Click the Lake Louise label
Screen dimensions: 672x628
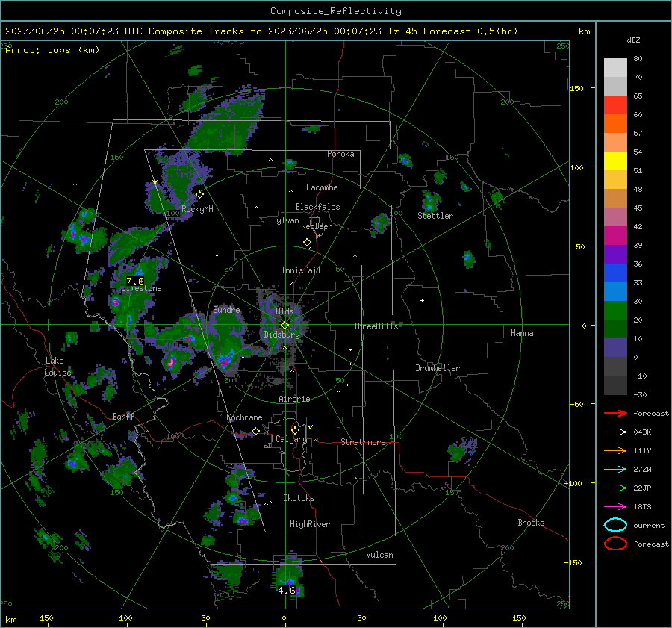pos(57,367)
